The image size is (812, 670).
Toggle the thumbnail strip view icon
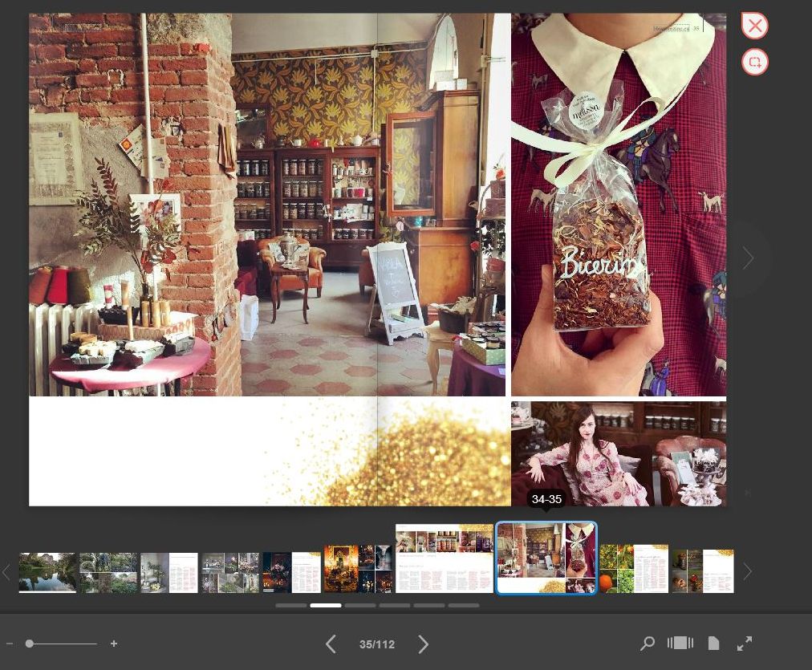pyautogui.click(x=680, y=643)
